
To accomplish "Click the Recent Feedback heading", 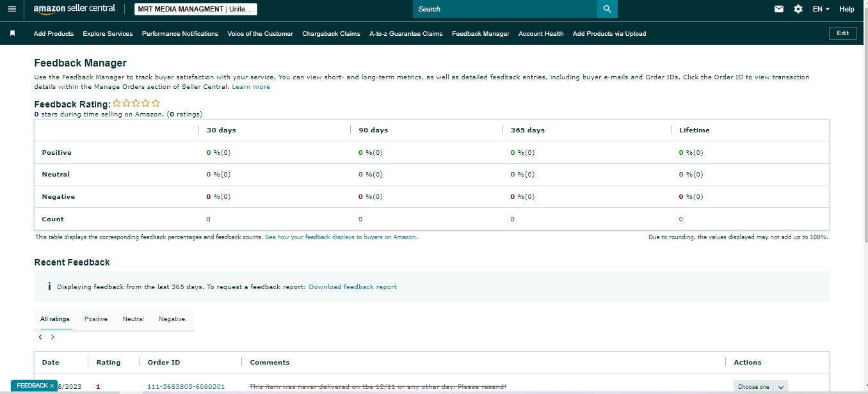I will [72, 262].
